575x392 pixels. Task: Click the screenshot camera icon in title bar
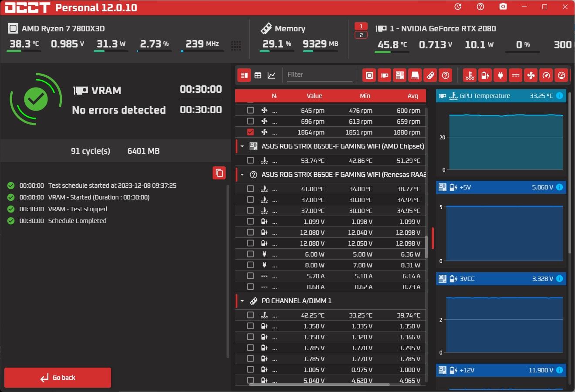[503, 7]
